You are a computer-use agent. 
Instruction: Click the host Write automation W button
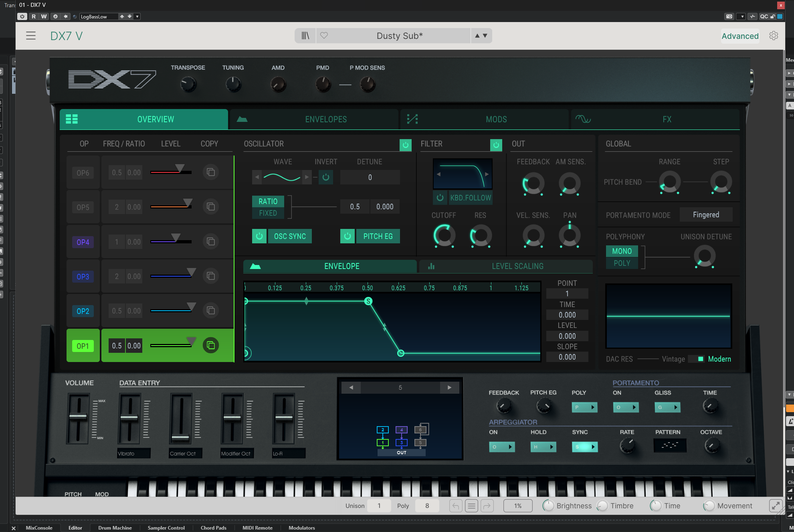[x=44, y=16]
